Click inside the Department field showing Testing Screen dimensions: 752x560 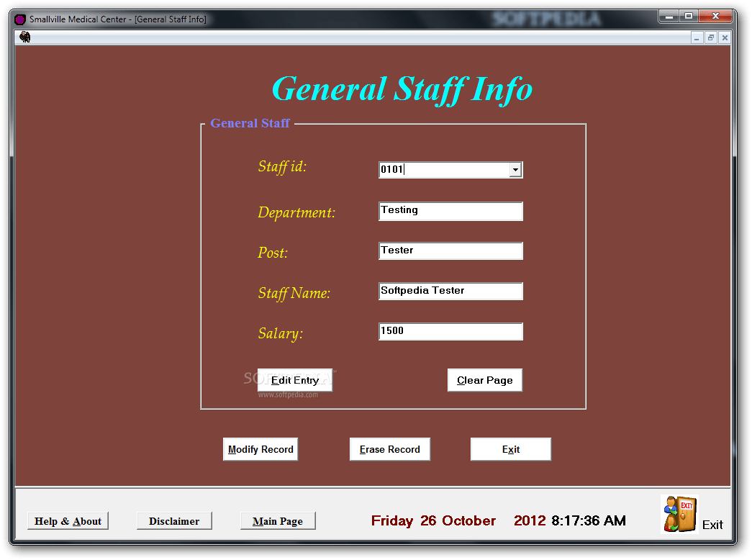click(x=450, y=211)
